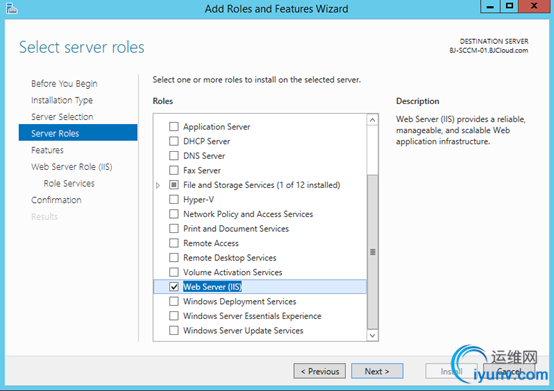Select the Remote Desktop Services role row

tap(260, 257)
